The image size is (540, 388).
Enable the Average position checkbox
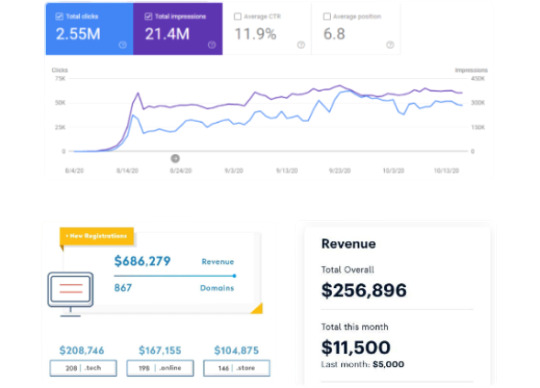point(327,16)
